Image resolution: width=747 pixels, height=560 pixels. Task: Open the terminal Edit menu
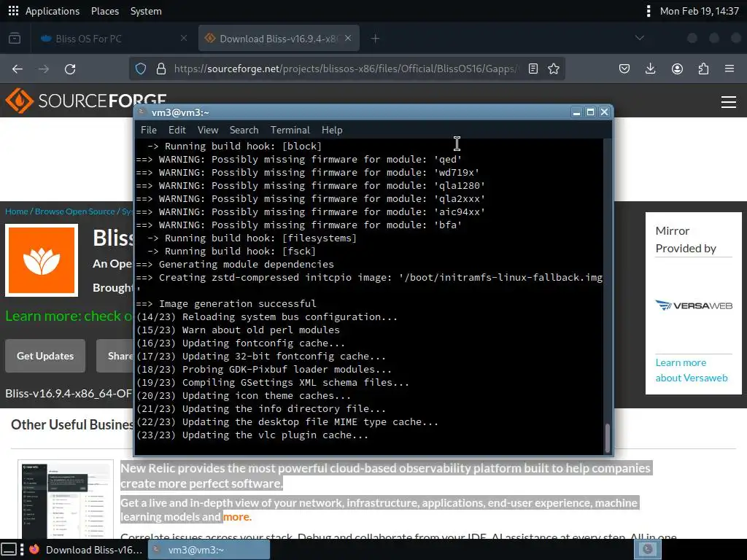177,130
